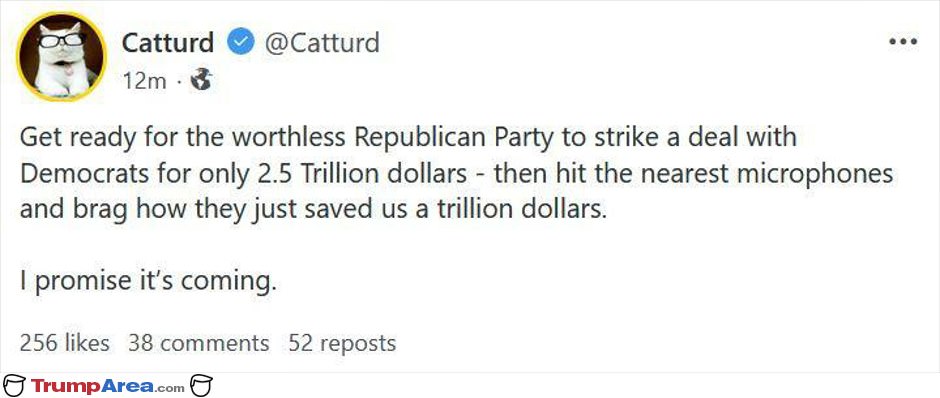Click the "I promise it's coming." line
The height and width of the screenshot is (398, 940).
[148, 282]
